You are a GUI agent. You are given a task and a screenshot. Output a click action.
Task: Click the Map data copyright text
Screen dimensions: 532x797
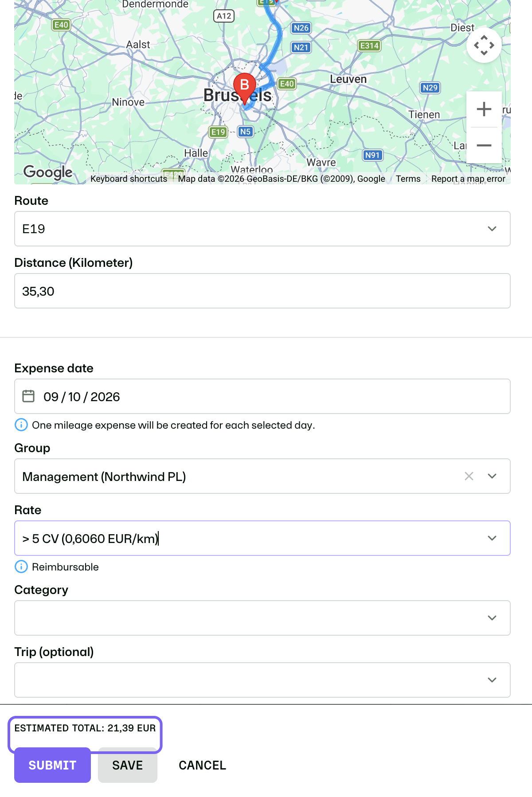[x=282, y=179]
